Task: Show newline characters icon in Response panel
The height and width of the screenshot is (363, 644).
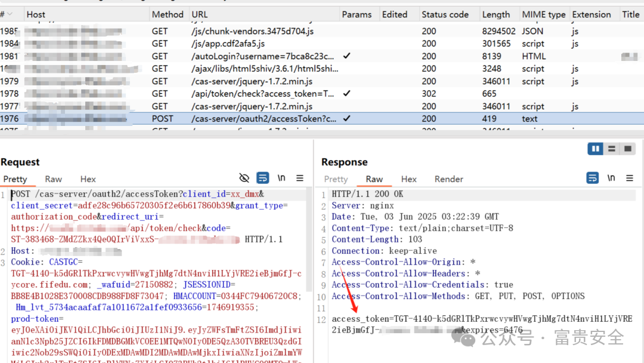Action: point(611,178)
